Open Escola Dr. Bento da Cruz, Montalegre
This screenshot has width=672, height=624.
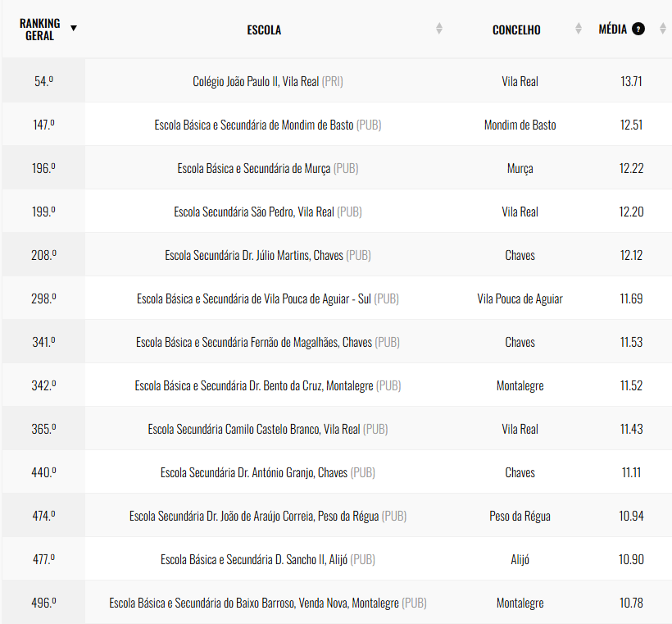pos(255,386)
